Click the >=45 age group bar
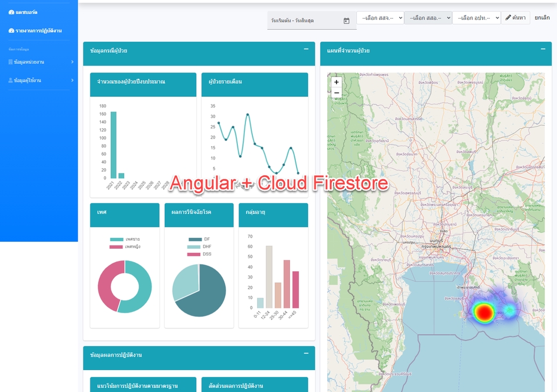Image resolution: width=557 pixels, height=392 pixels. 295,290
